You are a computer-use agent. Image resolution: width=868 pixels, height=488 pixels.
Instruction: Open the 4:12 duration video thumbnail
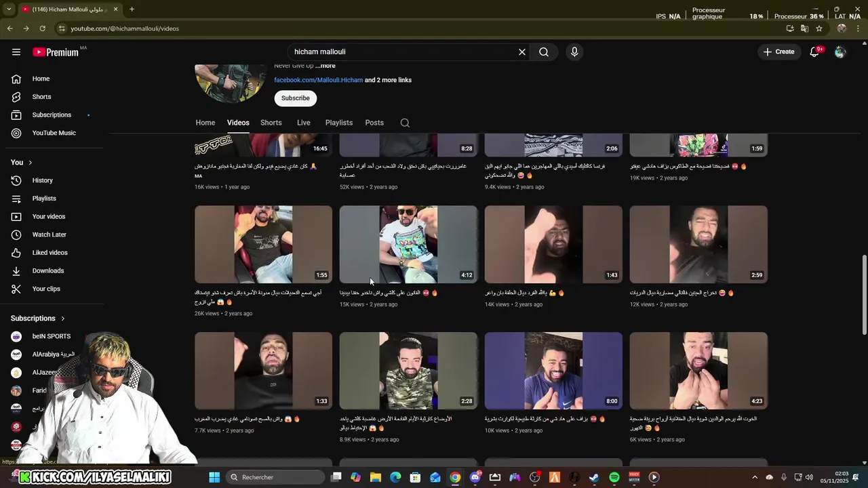coord(408,245)
